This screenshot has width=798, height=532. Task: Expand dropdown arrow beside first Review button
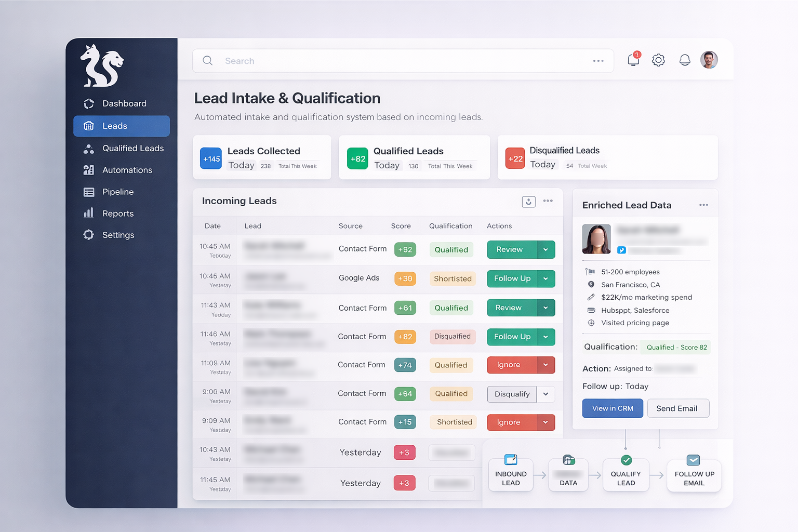click(546, 249)
